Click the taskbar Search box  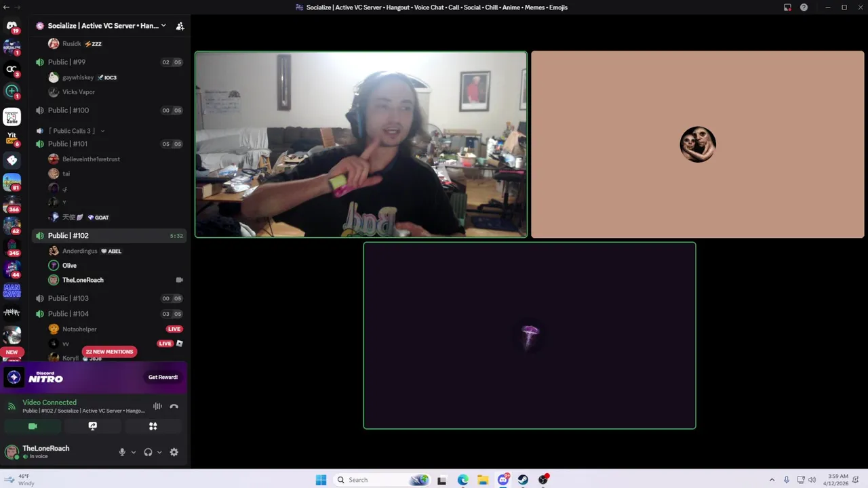click(383, 480)
